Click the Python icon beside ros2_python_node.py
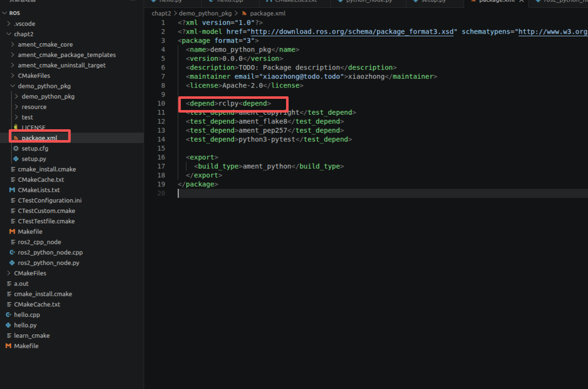 pos(12,263)
